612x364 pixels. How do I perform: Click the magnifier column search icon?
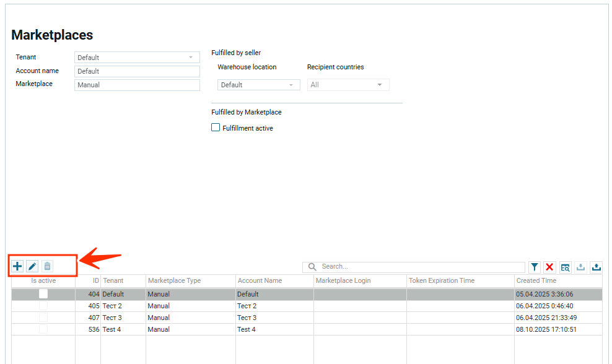click(565, 267)
